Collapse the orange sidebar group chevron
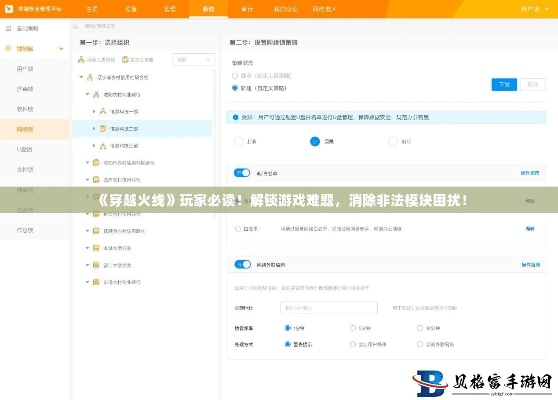Image resolution: width=558 pixels, height=400 pixels. 61,49
